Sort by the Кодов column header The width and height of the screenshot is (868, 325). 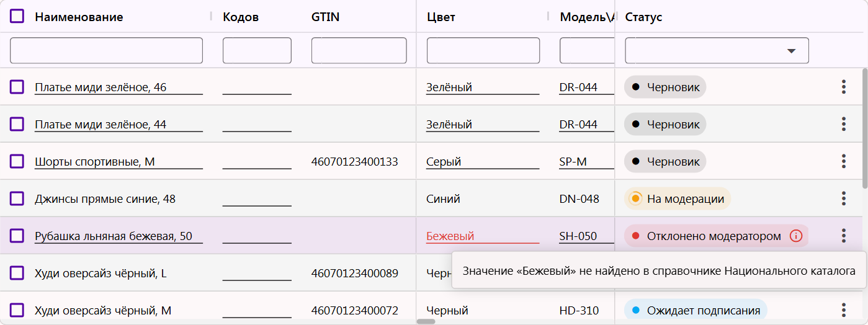pyautogui.click(x=241, y=17)
